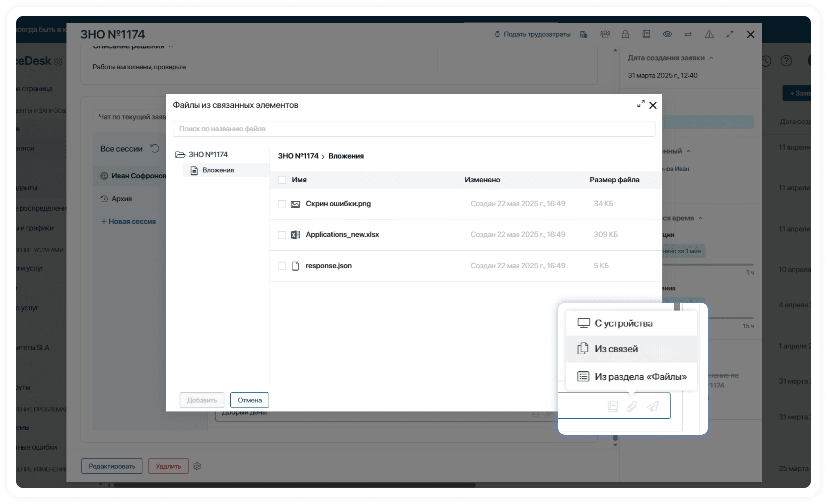Click the paperclip attach icon in chat input
This screenshot has width=827, height=504.
click(x=632, y=406)
